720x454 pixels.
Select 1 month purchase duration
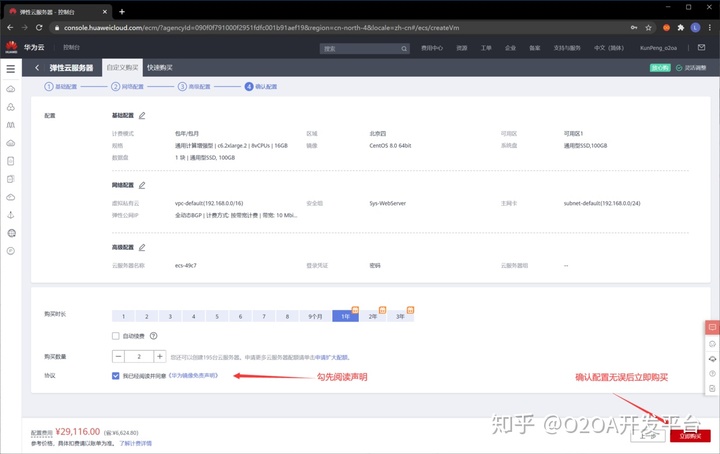tap(124, 316)
